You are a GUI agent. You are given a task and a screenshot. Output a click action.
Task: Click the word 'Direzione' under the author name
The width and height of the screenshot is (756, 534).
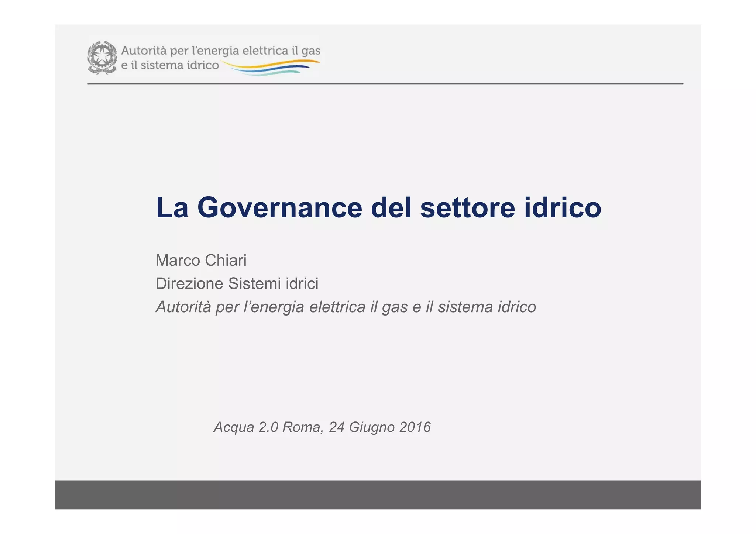pyautogui.click(x=189, y=284)
